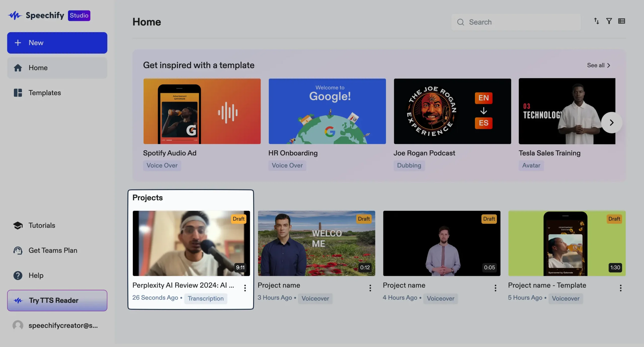Open HR Onboarding Google template thumbnail
Viewport: 644px width, 347px height.
tap(327, 111)
